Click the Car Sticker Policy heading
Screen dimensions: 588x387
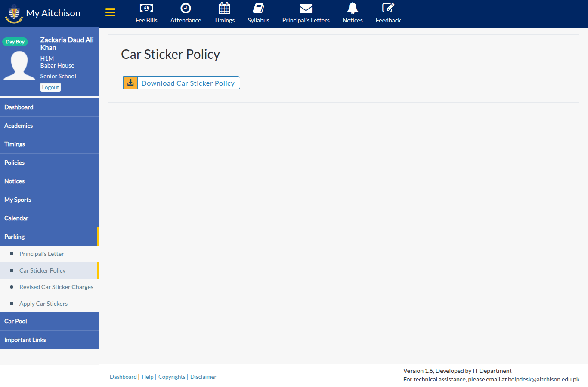coord(170,54)
